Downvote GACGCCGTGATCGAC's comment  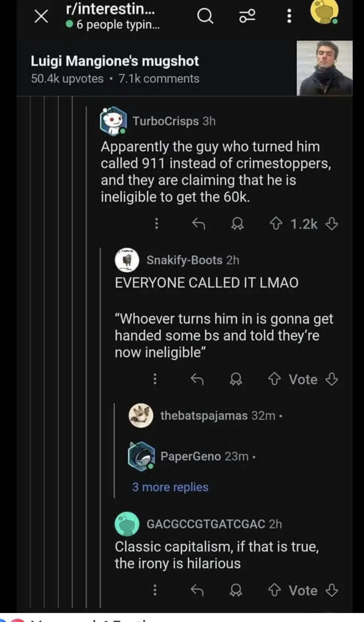click(x=332, y=590)
